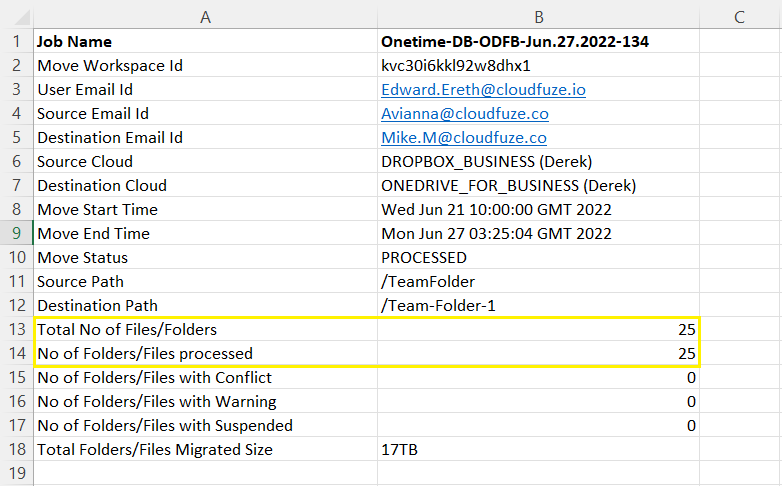This screenshot has height=486, width=782.
Task: Click the Mike.M@cloudfuze.co destination email link
Action: click(x=463, y=138)
